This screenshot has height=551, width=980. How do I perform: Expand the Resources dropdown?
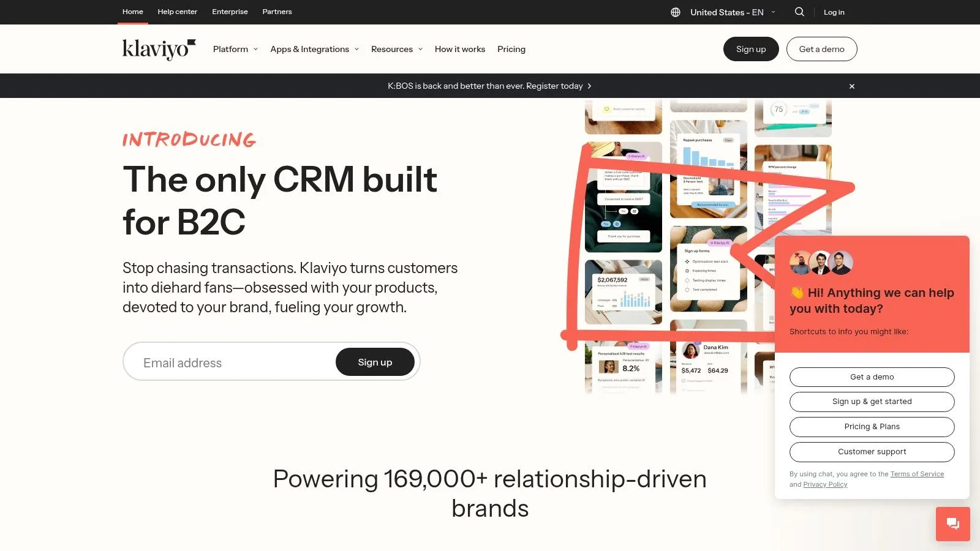(397, 49)
